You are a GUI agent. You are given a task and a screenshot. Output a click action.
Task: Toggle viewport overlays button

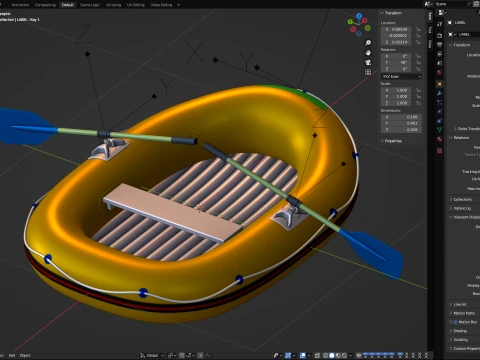point(303,355)
